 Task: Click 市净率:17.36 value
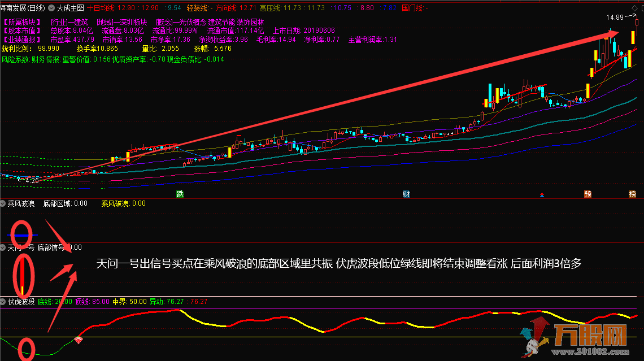pos(171,40)
